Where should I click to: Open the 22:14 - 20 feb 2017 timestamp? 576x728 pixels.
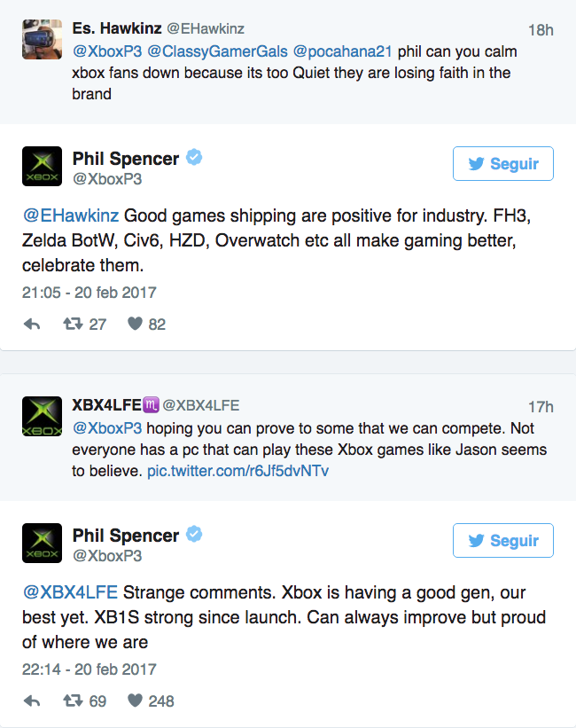[x=89, y=669]
